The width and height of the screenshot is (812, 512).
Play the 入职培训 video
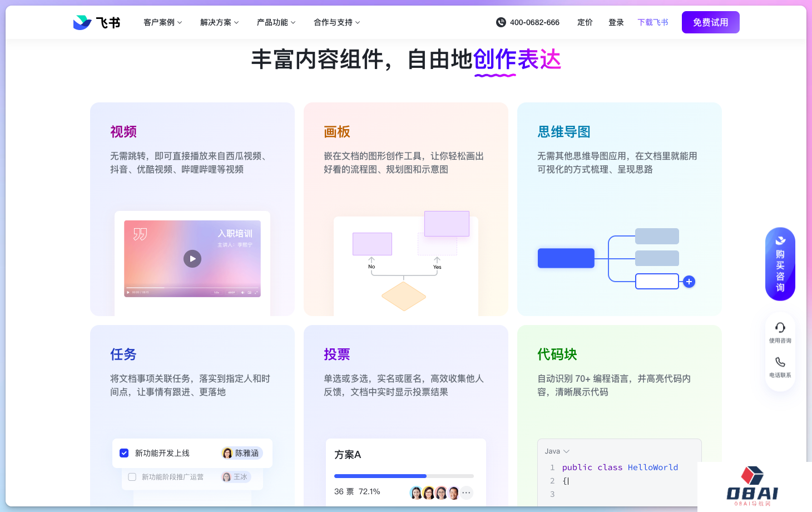[192, 259]
